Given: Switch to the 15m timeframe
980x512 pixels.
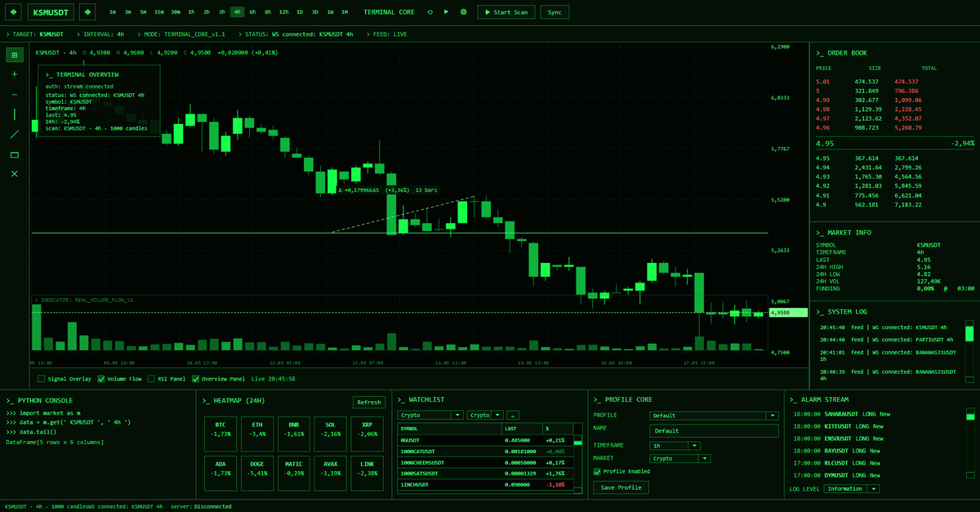Looking at the screenshot, I should click(x=159, y=12).
